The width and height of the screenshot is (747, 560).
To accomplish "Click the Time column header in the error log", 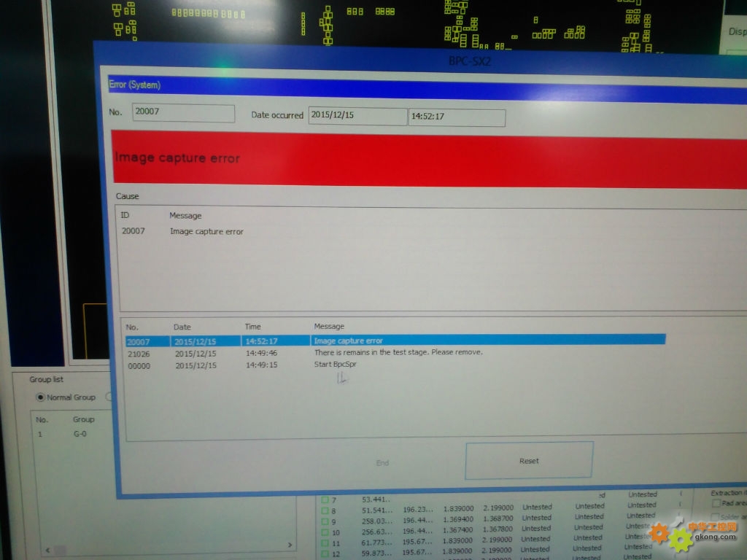I will point(252,326).
